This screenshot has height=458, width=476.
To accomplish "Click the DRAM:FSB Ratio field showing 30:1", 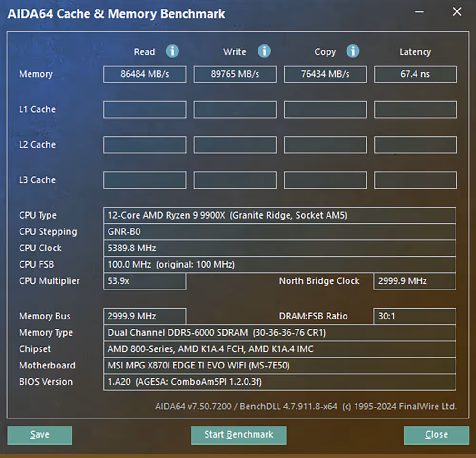I will coord(414,316).
